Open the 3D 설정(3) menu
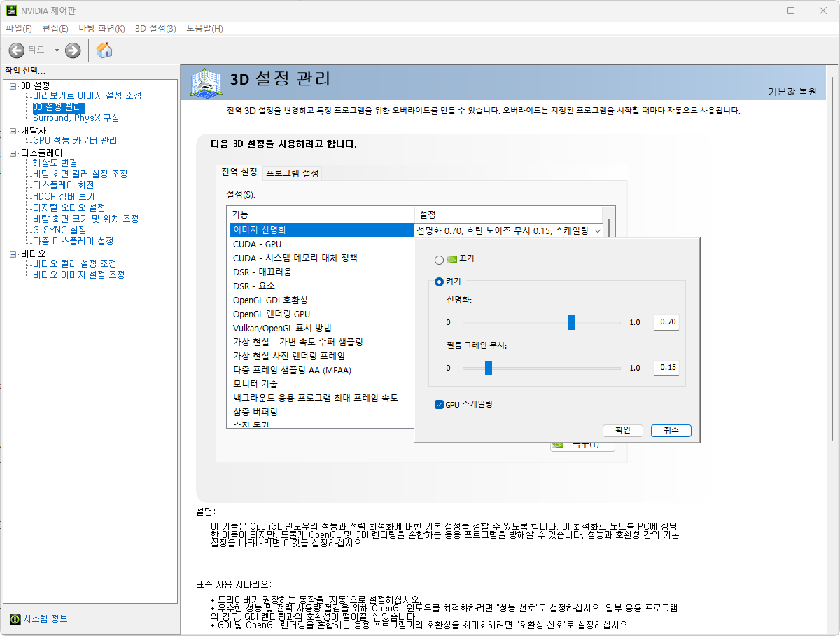This screenshot has width=840, height=636. [x=155, y=28]
